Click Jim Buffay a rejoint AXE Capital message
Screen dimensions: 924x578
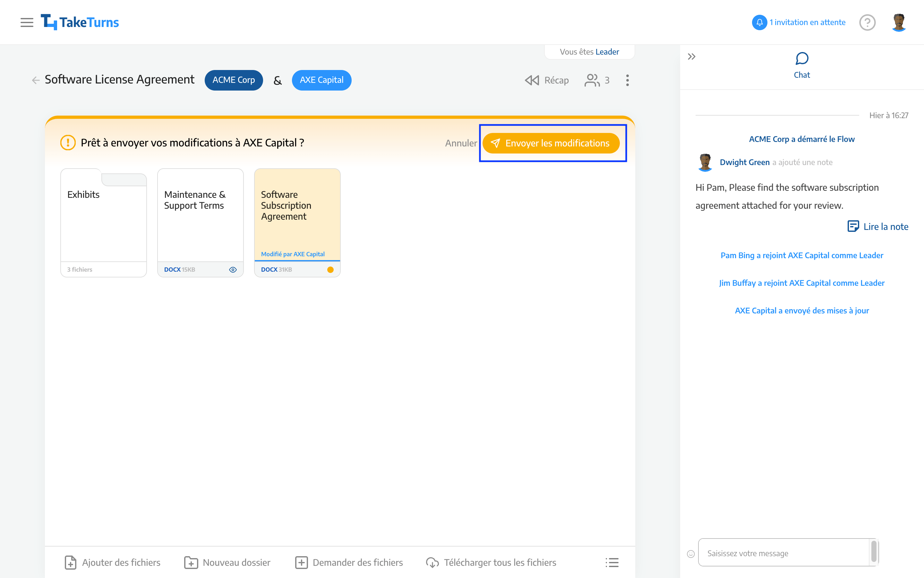tap(801, 283)
